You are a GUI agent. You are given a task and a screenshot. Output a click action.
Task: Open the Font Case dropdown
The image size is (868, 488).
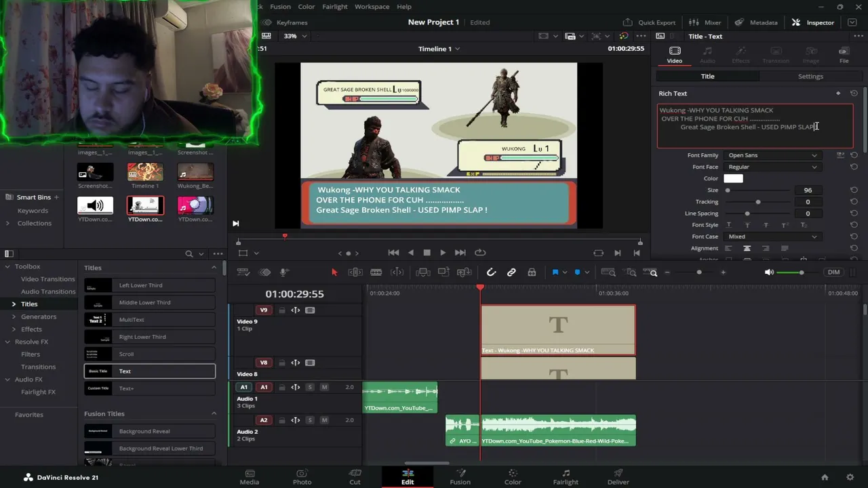click(x=772, y=237)
